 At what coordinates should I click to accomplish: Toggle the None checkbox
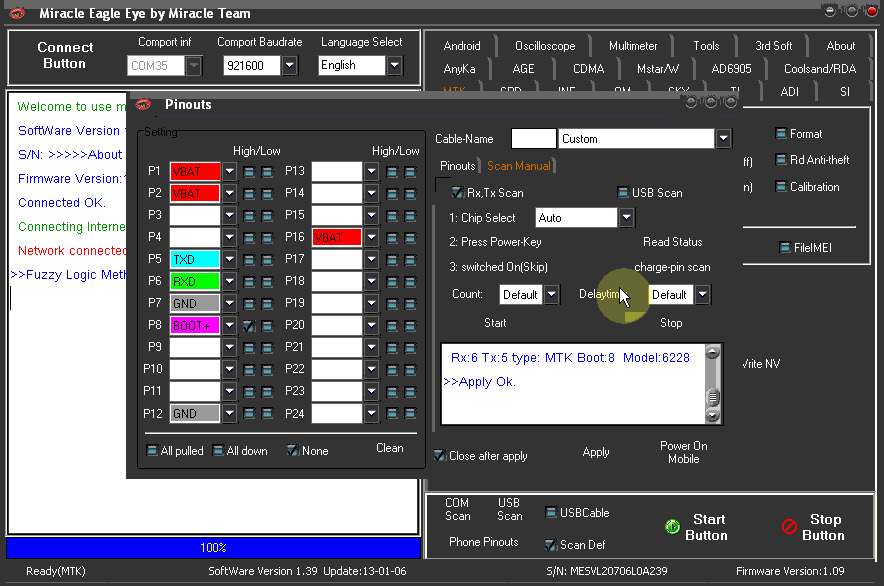click(293, 451)
